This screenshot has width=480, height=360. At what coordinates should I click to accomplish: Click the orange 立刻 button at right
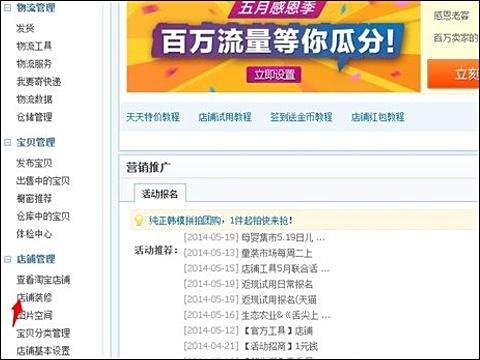(453, 74)
